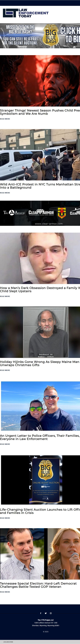The width and height of the screenshot is (80, 644).
Task: Open the Twitter bird icon
Action: pyautogui.click(x=46, y=613)
